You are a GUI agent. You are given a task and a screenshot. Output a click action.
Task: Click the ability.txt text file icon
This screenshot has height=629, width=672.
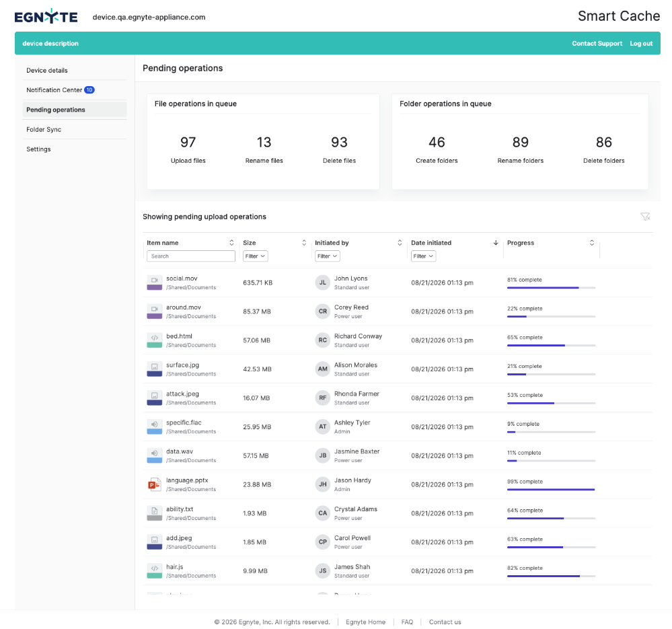pos(154,513)
